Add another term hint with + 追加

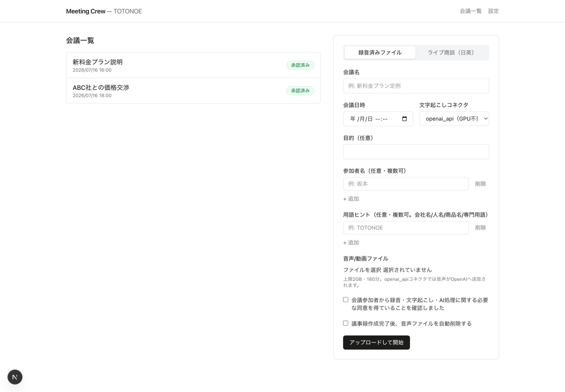351,243
